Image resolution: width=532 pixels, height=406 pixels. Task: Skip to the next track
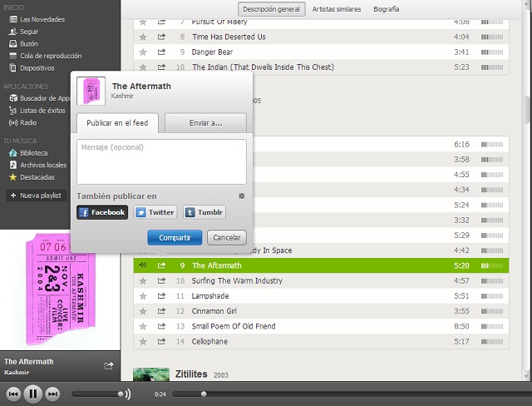(x=52, y=394)
